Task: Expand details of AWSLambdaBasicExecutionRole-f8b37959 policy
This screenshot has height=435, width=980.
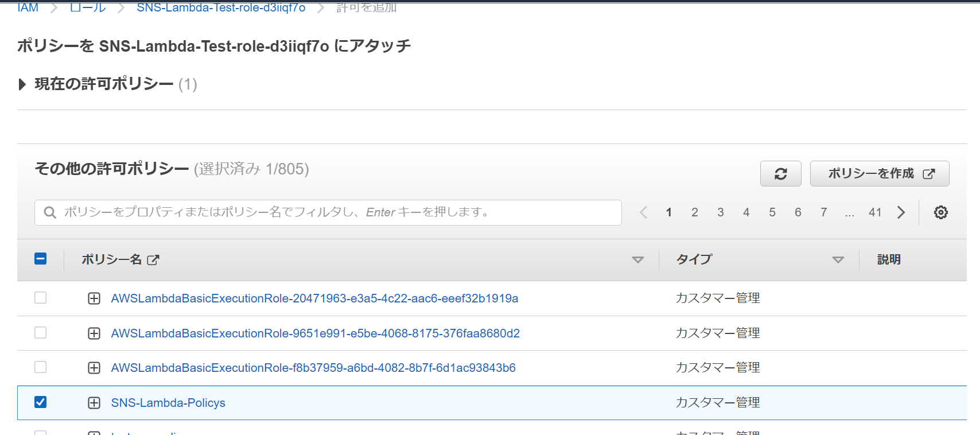Action: pyautogui.click(x=94, y=368)
